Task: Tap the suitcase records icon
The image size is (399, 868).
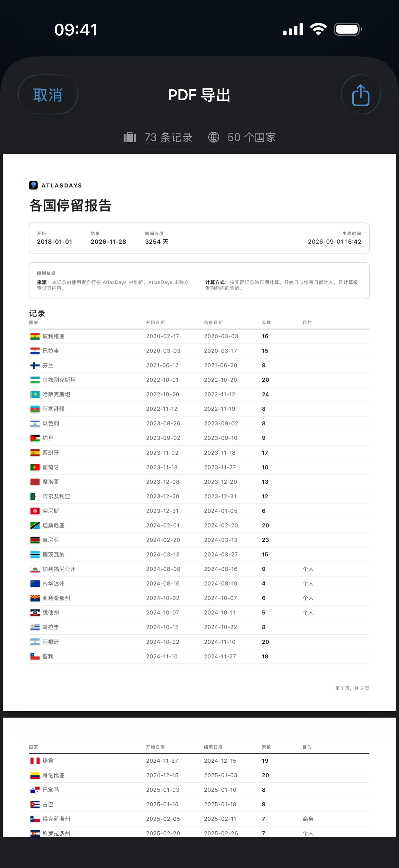Action: [x=130, y=137]
